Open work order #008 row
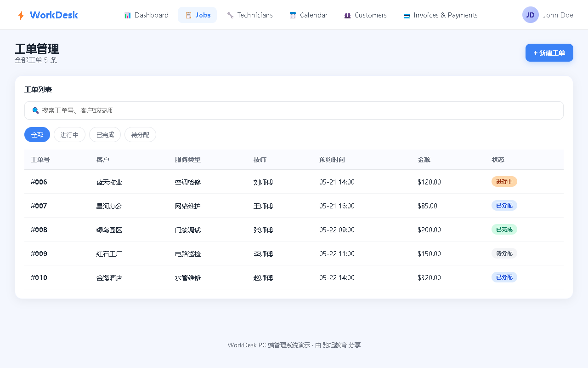This screenshot has height=368, width=588. (294, 230)
